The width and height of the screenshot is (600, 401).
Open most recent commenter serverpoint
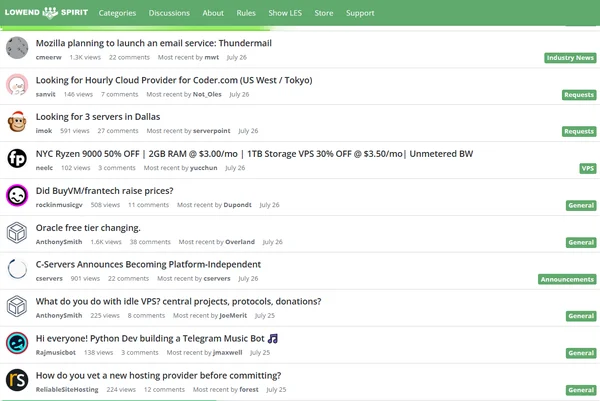pyautogui.click(x=212, y=131)
